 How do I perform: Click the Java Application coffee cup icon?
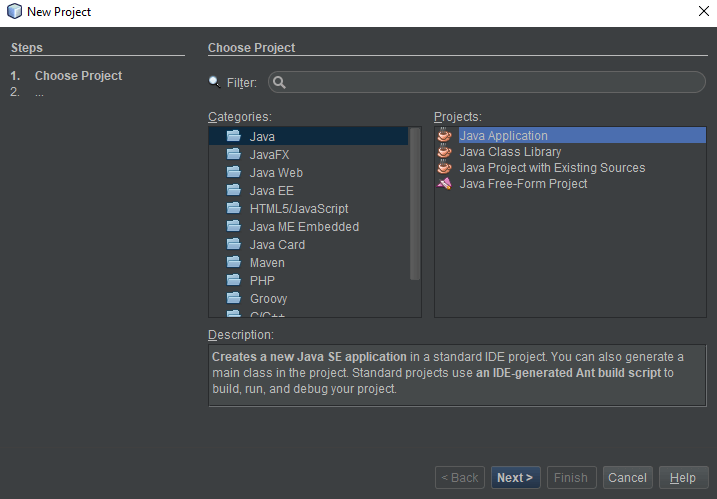pos(444,135)
